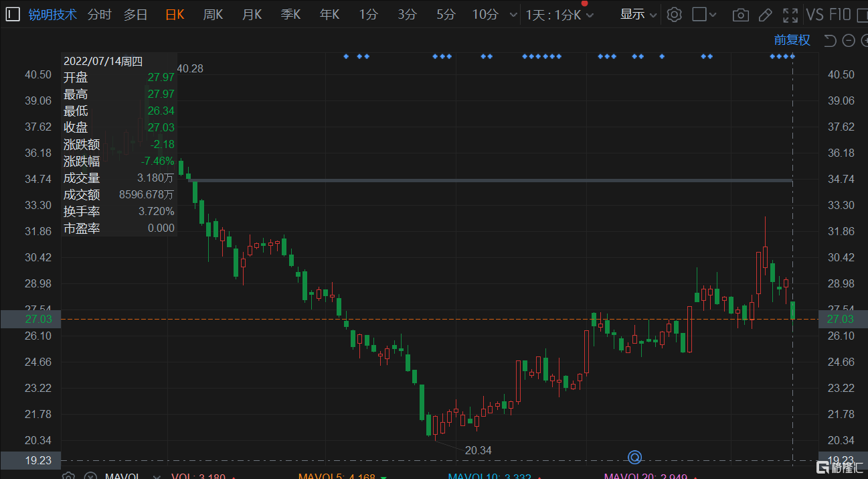The image size is (868, 479).
Task: Expand the 显示 dropdown
Action: 638,14
